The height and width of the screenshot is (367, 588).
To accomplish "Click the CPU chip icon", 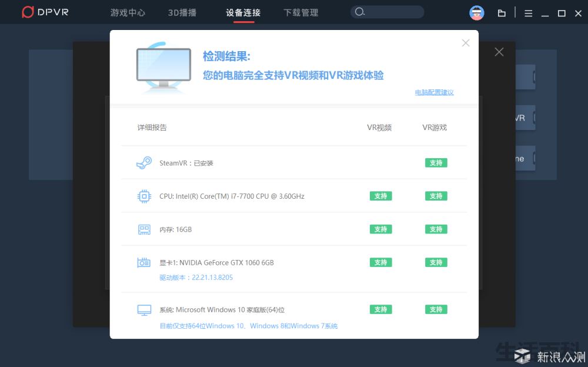I will pyautogui.click(x=145, y=196).
